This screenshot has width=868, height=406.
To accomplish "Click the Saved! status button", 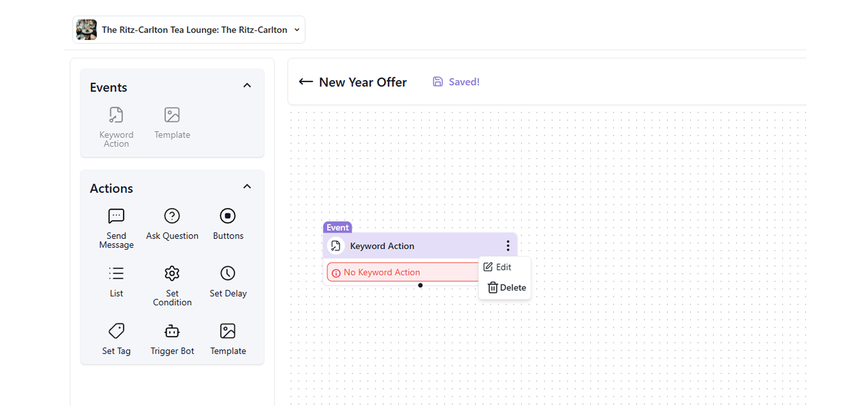I will (x=456, y=82).
